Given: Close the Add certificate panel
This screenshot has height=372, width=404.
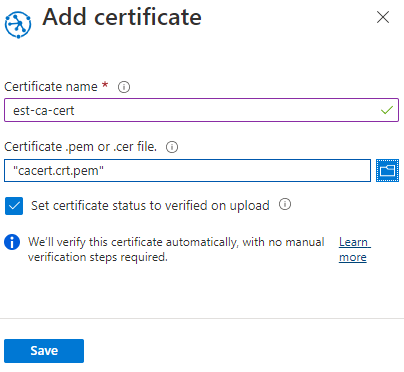Looking at the screenshot, I should point(383,17).
